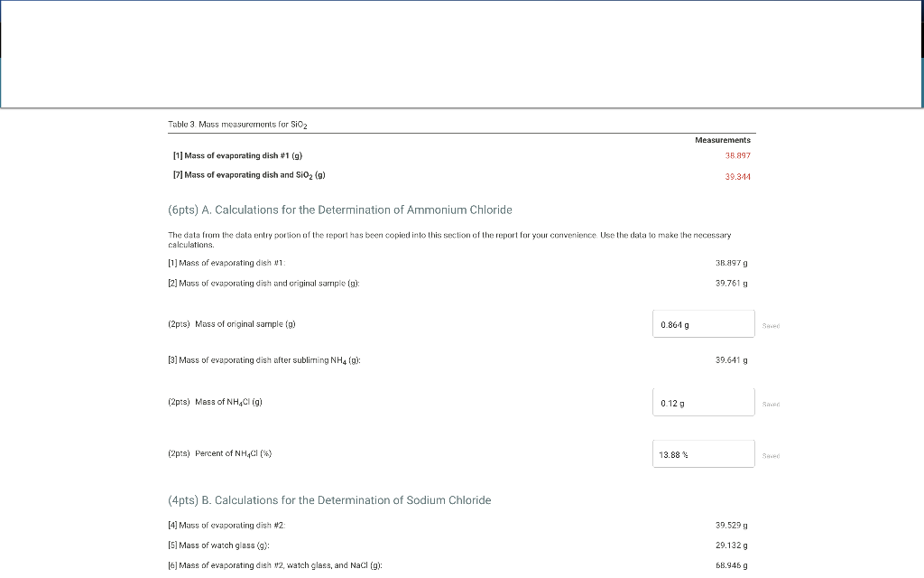Click the Saved label next to 0.864 g

point(771,325)
